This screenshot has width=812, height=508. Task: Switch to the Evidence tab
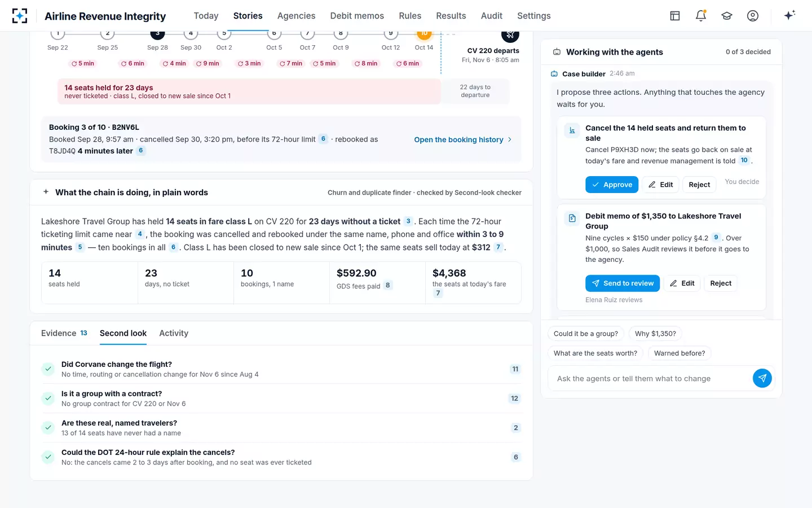click(x=64, y=333)
